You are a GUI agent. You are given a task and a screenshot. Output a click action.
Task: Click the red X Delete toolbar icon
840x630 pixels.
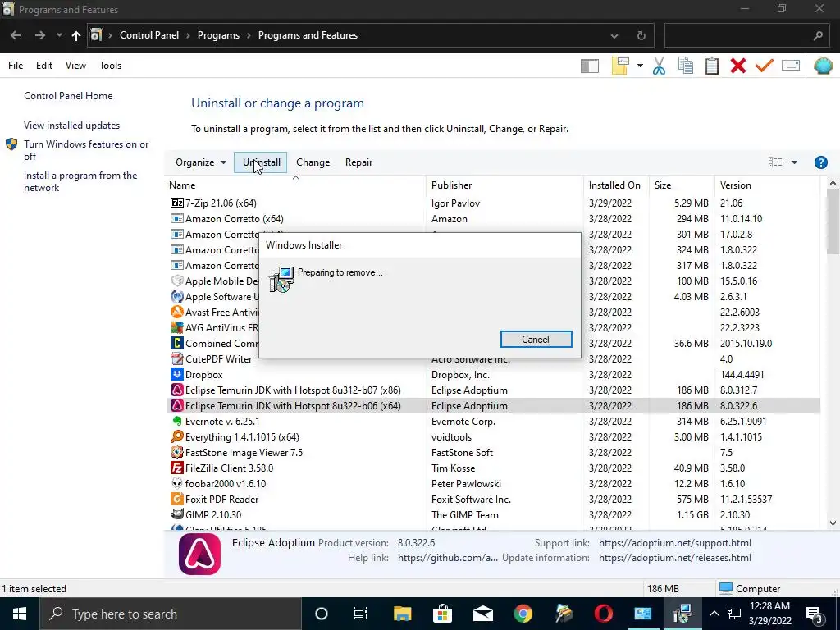737,66
